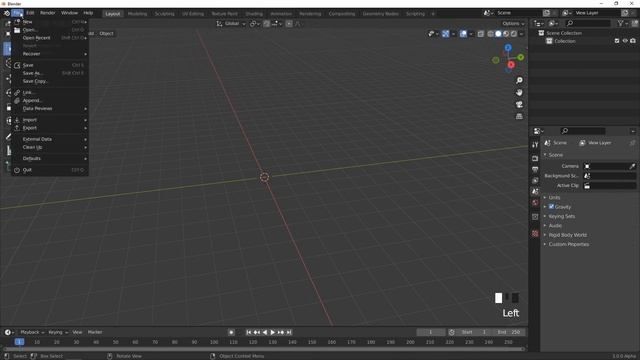Click the Blender logo icon in menu bar

click(7, 13)
